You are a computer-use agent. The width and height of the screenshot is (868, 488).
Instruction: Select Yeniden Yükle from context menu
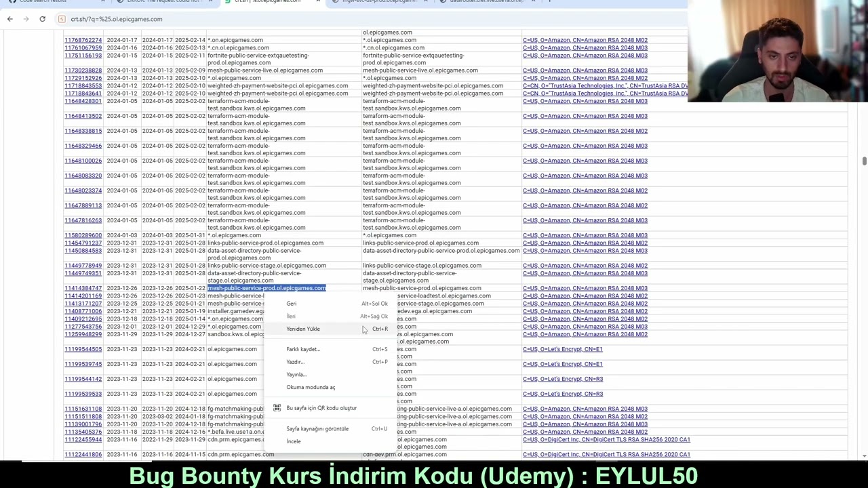coord(303,329)
